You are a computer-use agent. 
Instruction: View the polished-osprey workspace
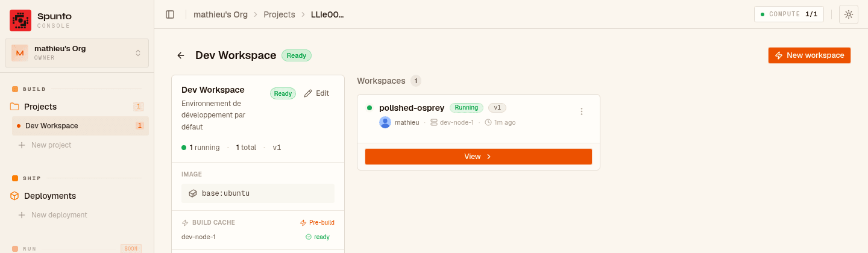pos(479,157)
